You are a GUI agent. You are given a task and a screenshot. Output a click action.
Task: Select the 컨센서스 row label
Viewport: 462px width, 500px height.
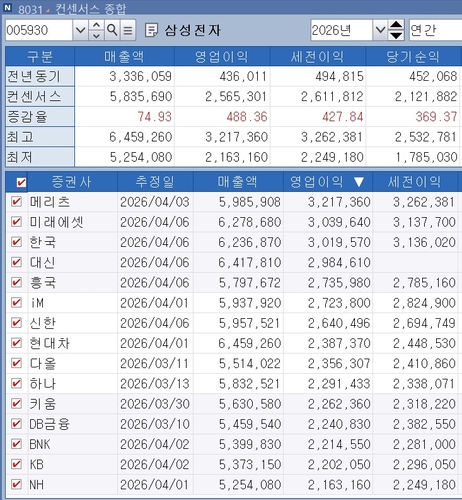tap(40, 97)
